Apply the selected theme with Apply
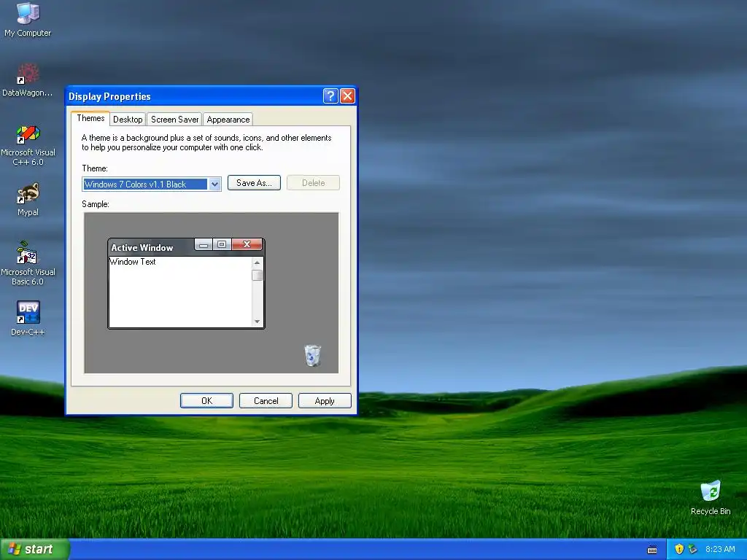Viewport: 747px width, 560px height. (x=325, y=401)
